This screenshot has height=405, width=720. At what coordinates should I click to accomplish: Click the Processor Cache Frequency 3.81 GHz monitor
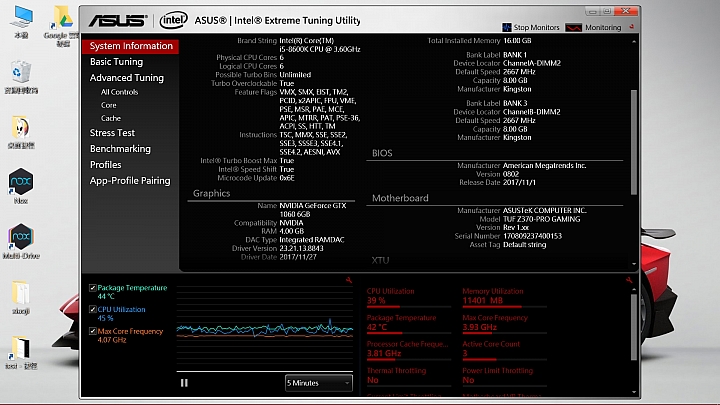tap(409, 349)
